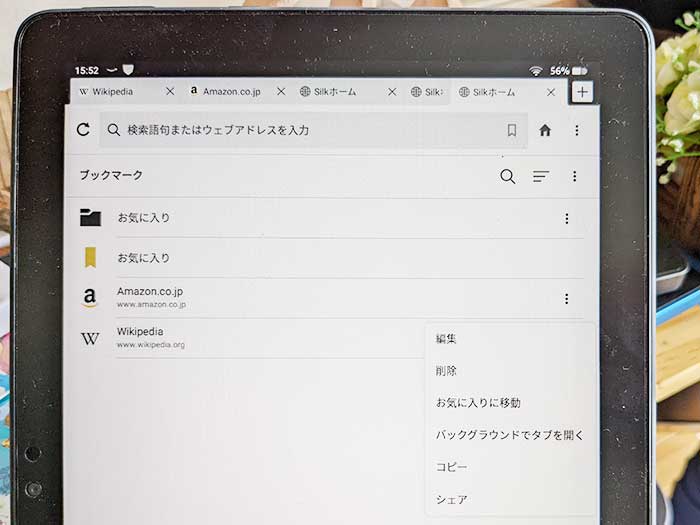Tap the battery 56% indicator
Screen dimensions: 700x525
click(x=568, y=71)
